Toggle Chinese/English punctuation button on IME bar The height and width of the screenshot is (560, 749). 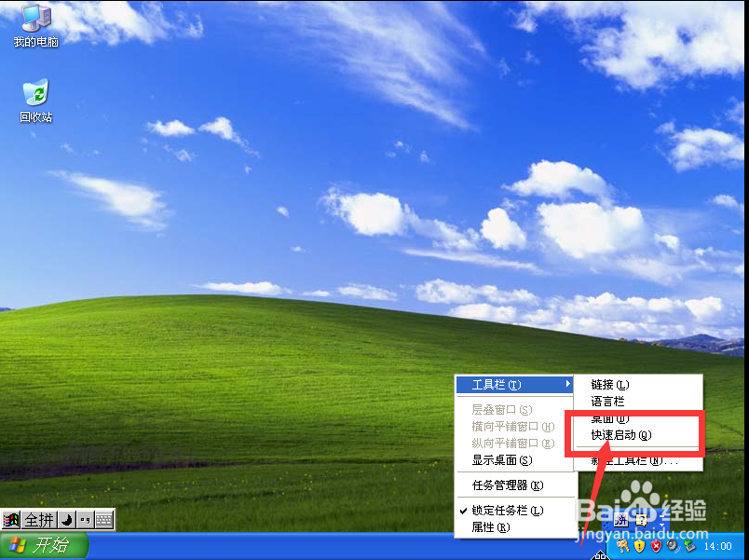(86, 519)
